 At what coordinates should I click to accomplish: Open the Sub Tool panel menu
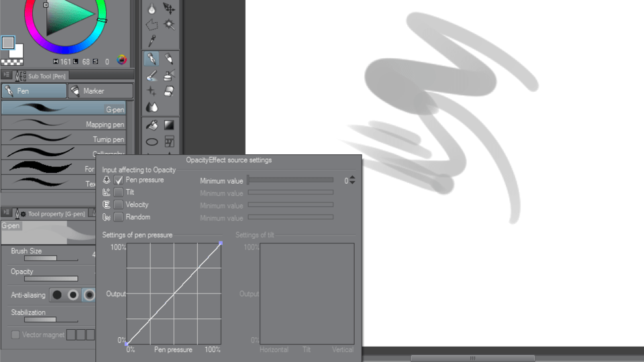7,76
